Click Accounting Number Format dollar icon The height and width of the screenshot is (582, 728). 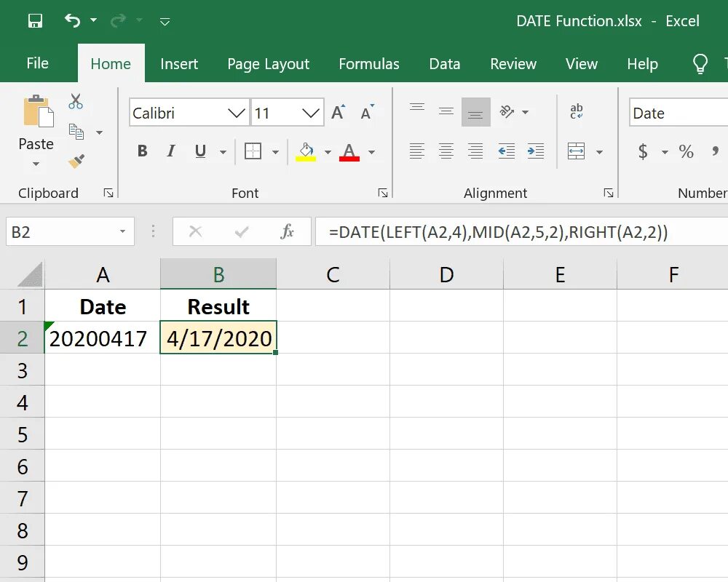pos(643,151)
